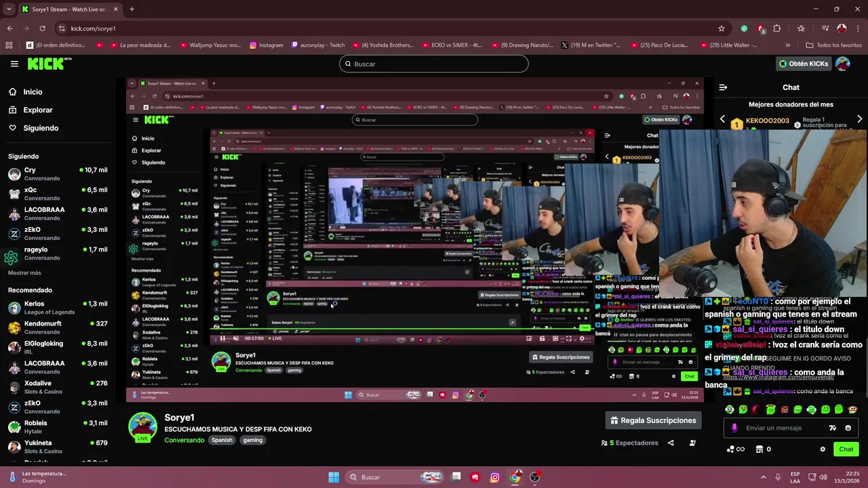Show next top donor in leaderboard
Viewport: 868px width, 488px height.
pyautogui.click(x=859, y=119)
